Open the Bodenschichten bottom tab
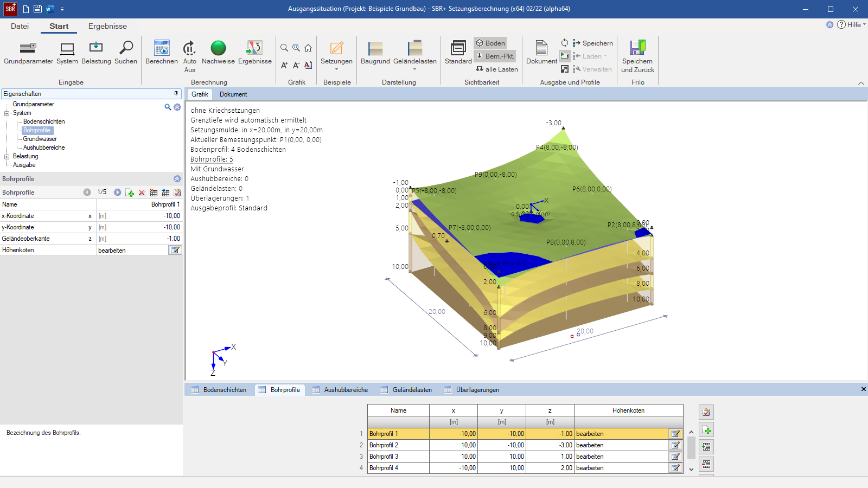This screenshot has width=868, height=488. pos(219,390)
